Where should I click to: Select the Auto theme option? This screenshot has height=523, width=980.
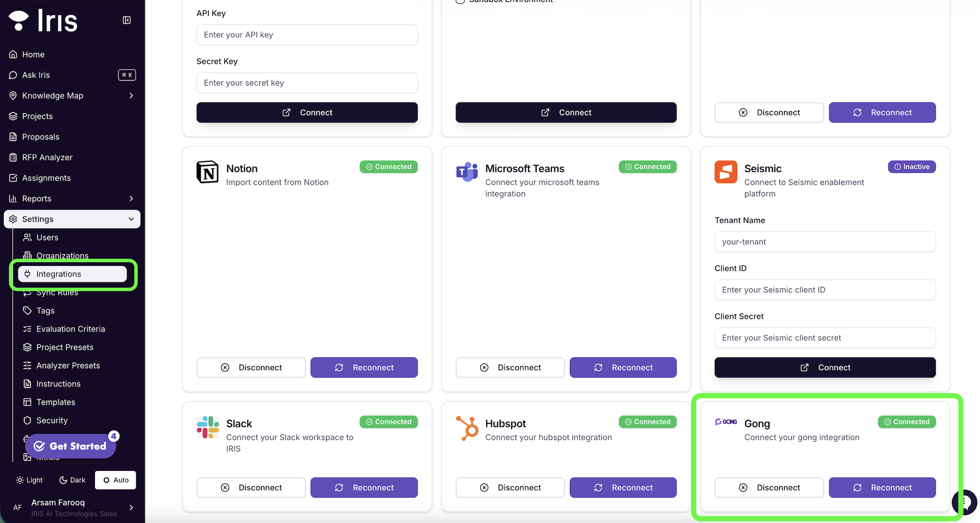116,480
